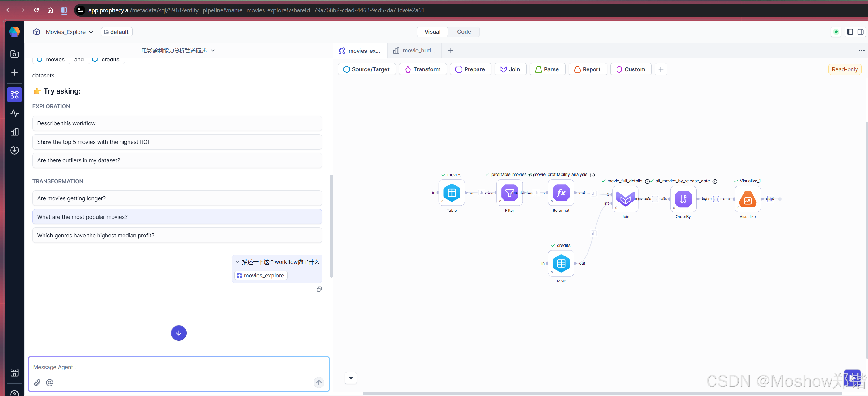
Task: Toggle the left panel layout button
Action: tap(850, 32)
